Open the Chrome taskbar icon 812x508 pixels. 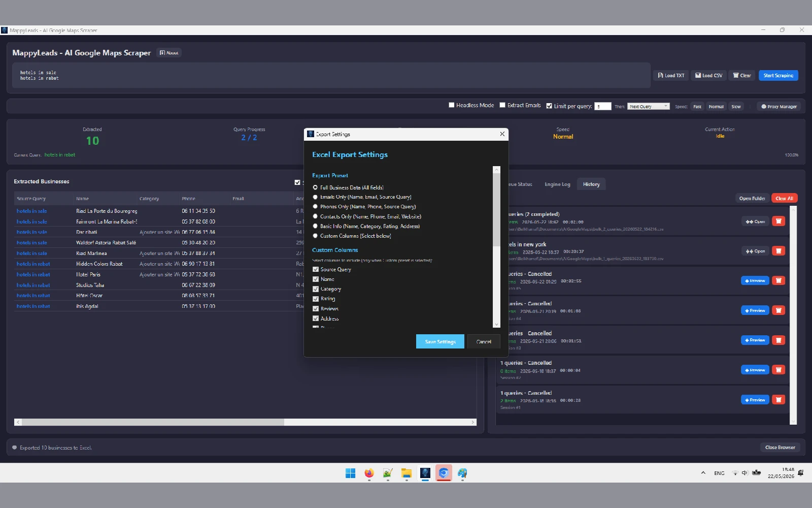pos(444,473)
